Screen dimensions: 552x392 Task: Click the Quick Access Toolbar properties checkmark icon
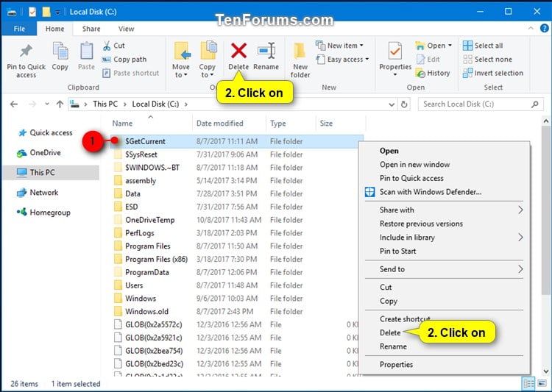coord(32,12)
